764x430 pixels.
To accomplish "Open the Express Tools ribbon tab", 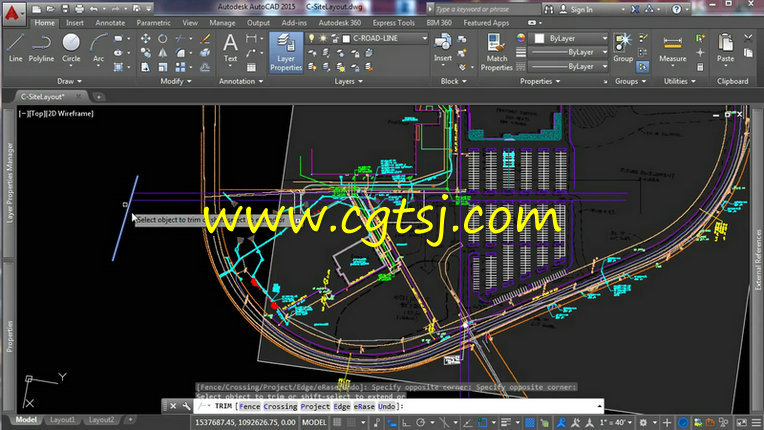I will (x=394, y=23).
